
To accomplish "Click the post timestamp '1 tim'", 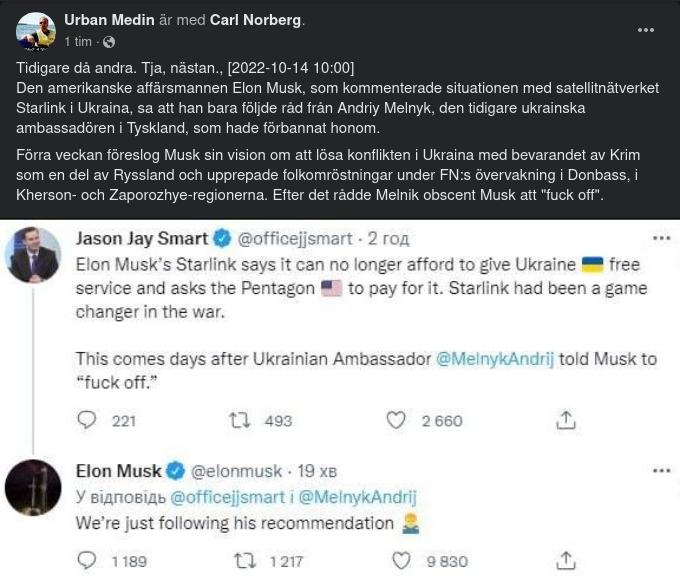I will click(79, 42).
